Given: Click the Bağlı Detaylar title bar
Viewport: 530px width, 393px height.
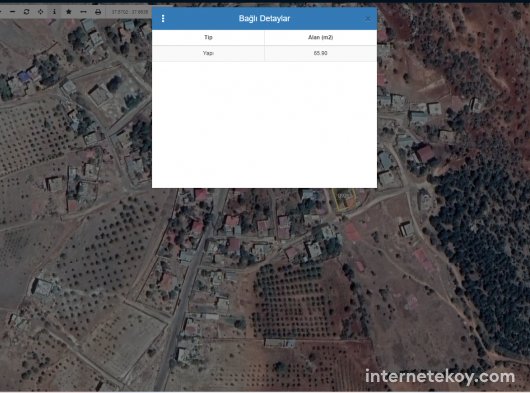Looking at the screenshot, I should [264, 19].
